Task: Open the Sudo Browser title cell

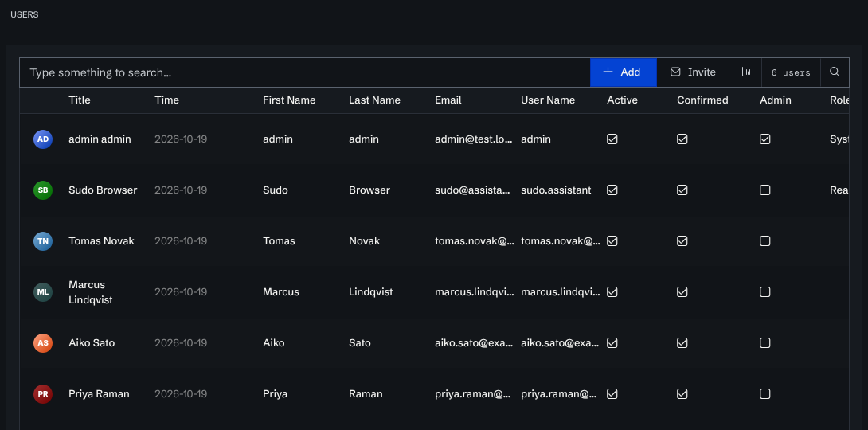Action: pyautogui.click(x=103, y=190)
